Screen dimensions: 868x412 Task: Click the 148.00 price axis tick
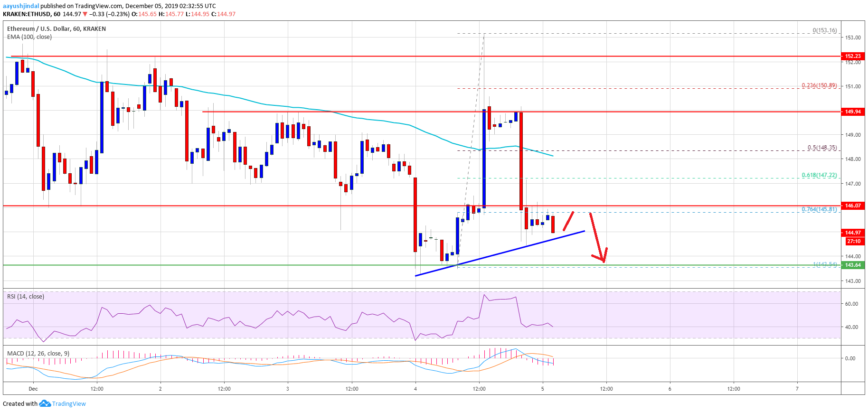(853, 159)
